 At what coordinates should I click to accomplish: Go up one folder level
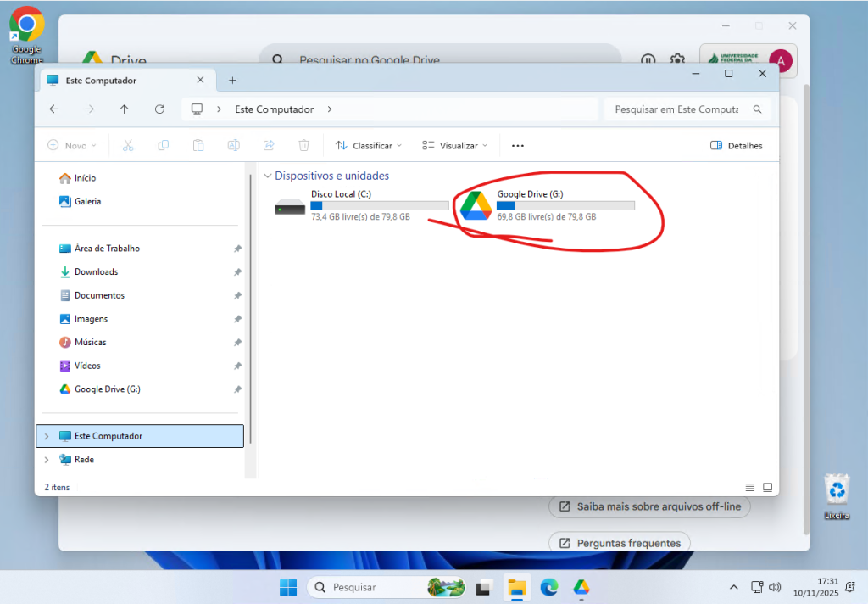125,109
